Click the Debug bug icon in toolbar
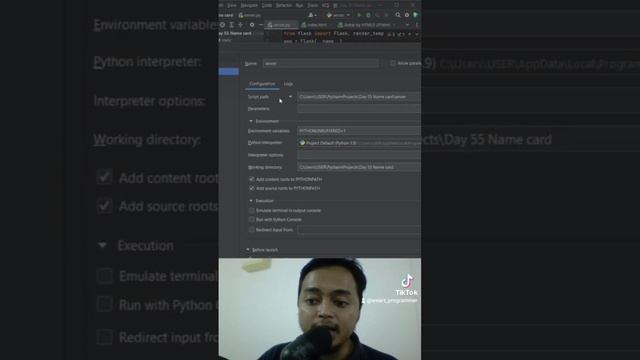 [368, 15]
